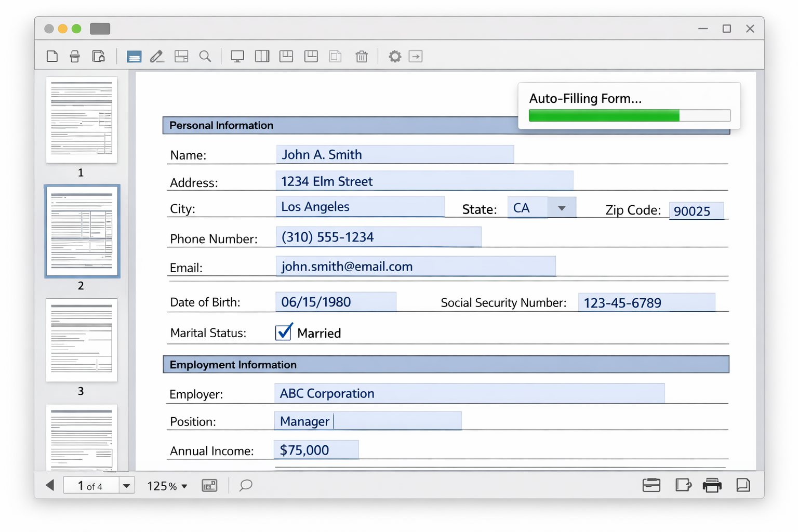Open the State dropdown showing CA
Screen dimensions: 798x532
pos(562,207)
